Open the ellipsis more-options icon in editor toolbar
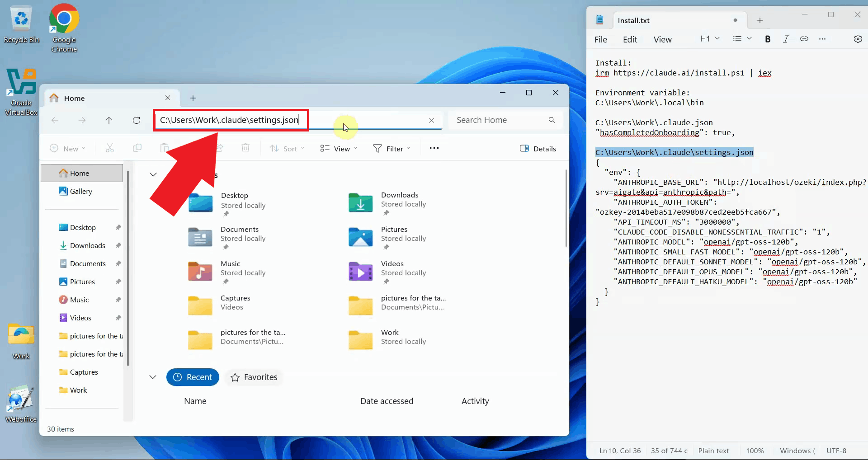This screenshot has width=868, height=460. (x=823, y=39)
